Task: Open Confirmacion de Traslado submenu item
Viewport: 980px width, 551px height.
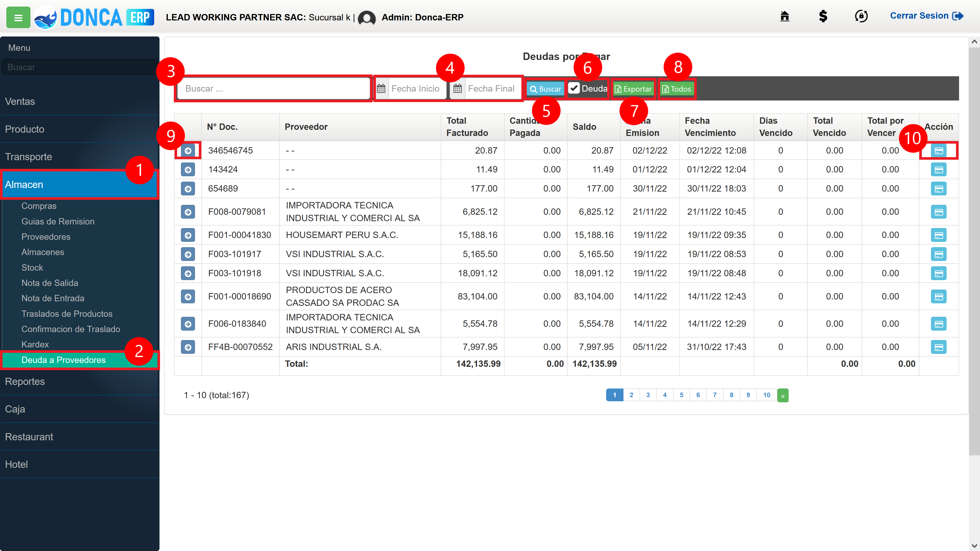Action: 70,329
